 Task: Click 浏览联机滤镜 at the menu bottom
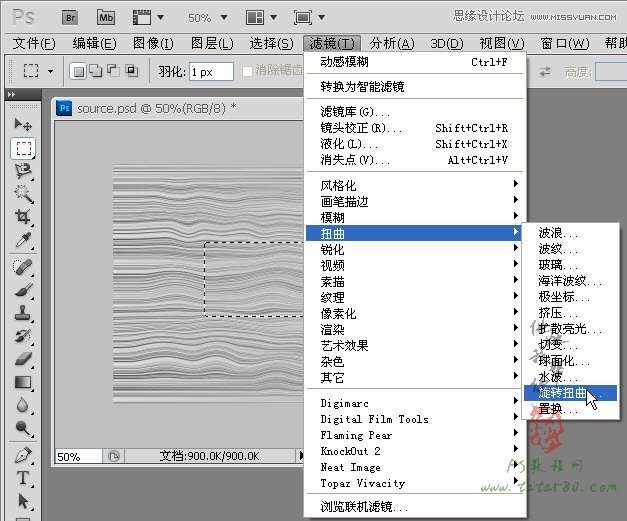[x=364, y=507]
